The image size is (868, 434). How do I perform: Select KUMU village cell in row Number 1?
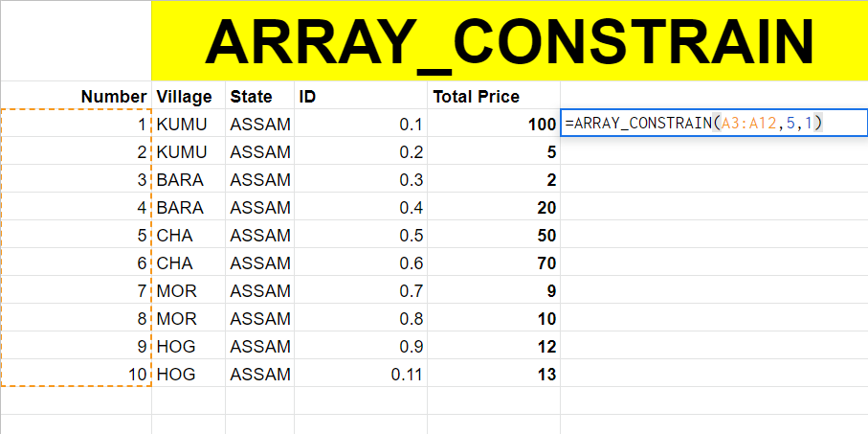[x=189, y=123]
